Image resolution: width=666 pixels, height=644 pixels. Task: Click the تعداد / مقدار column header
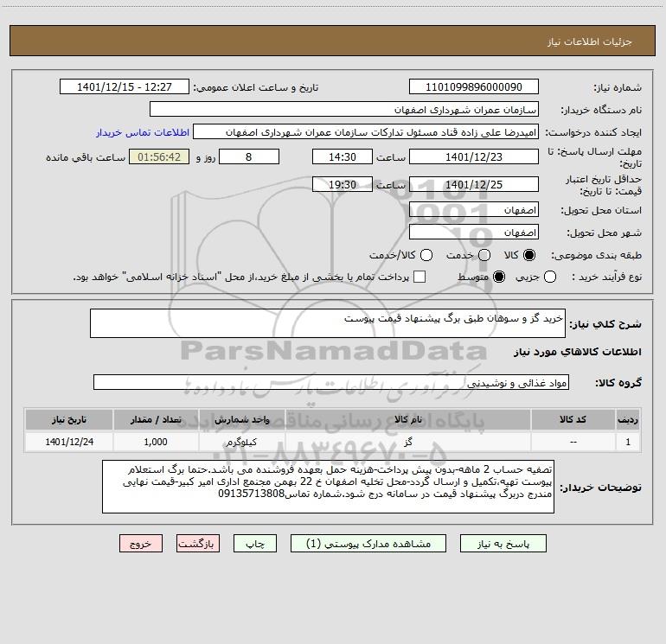point(156,419)
